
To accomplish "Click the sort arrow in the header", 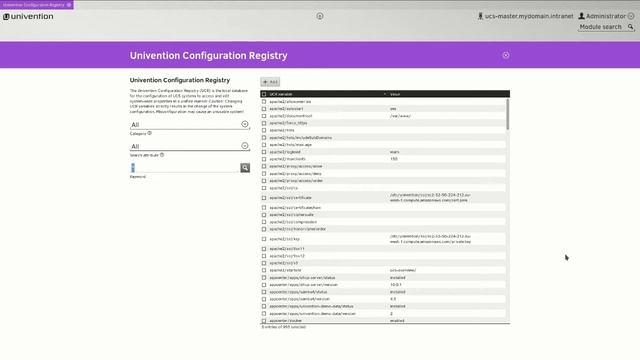I will tap(384, 94).
